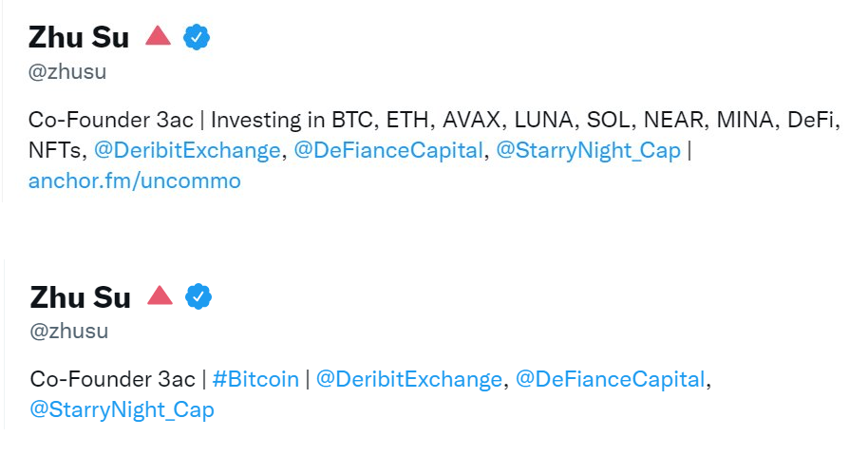
Task: Click the 'NFTs' text in top bio
Action: coord(55,151)
